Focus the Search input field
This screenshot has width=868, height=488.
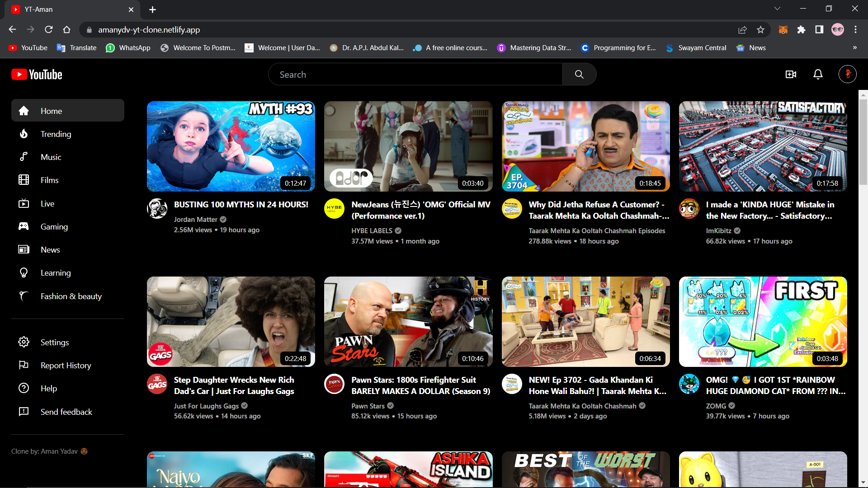pos(415,75)
